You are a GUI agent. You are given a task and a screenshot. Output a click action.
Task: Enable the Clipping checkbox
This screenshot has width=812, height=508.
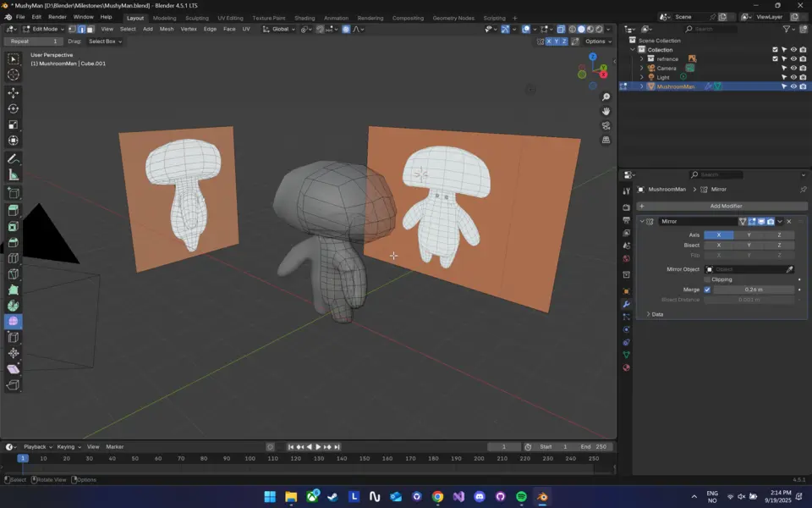coord(707,279)
